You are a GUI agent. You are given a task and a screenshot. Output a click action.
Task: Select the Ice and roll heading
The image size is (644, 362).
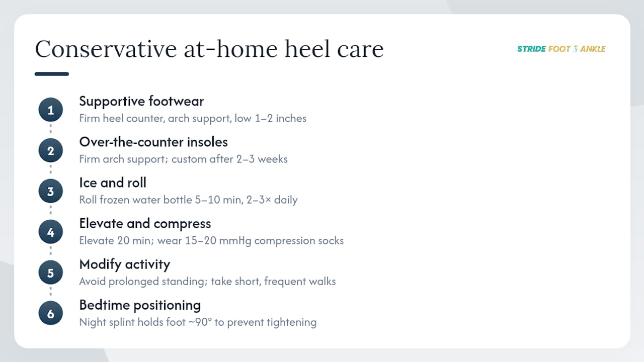pyautogui.click(x=113, y=183)
